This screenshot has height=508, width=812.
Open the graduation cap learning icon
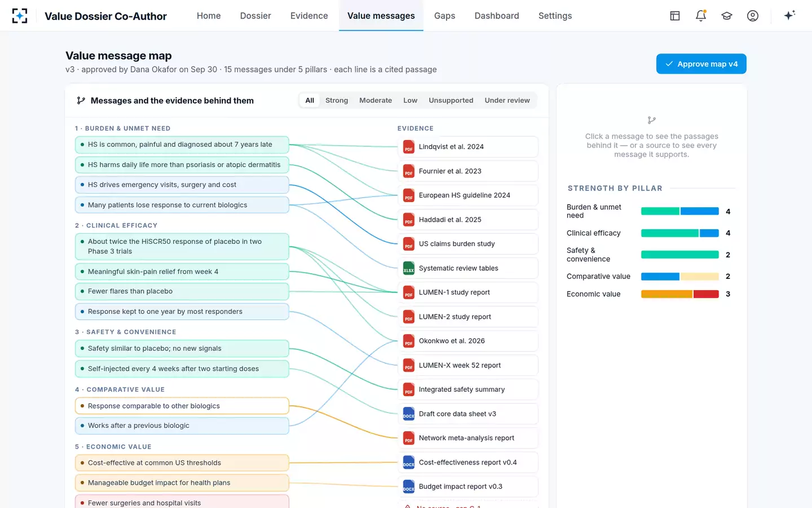click(727, 16)
